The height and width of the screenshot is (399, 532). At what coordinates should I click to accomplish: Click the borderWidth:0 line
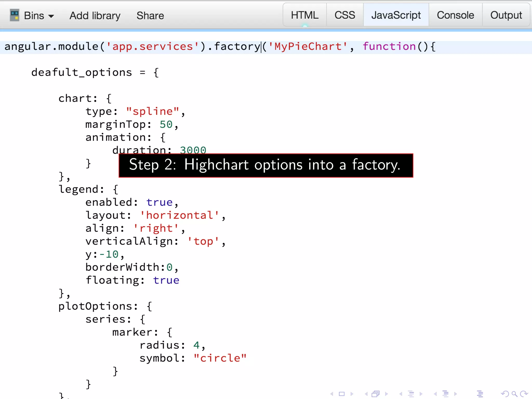tap(132, 268)
